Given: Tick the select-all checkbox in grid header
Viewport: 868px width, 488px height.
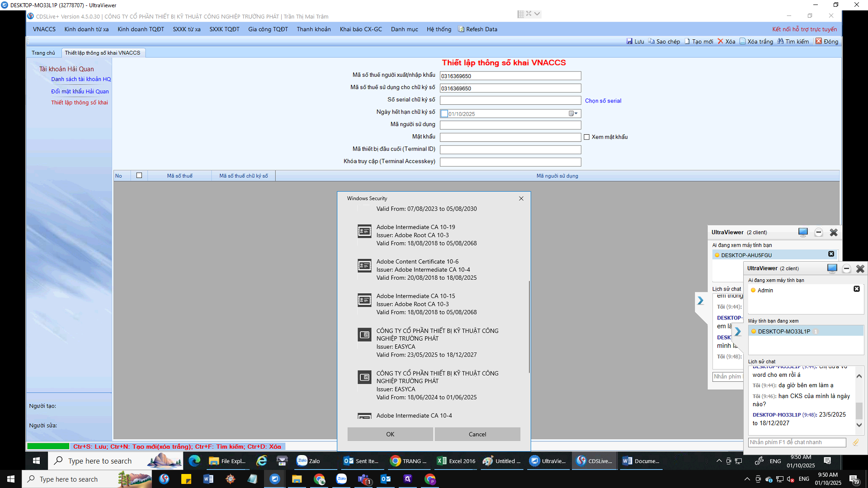Looking at the screenshot, I should coord(139,175).
